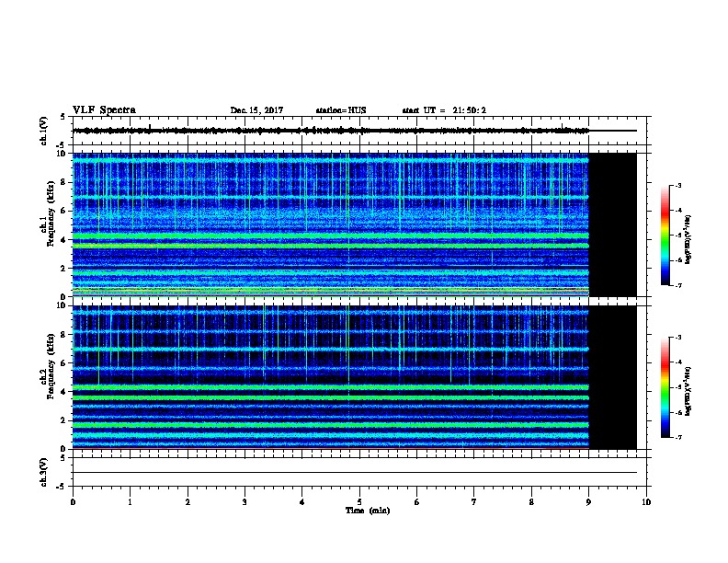Screen dimensions: 728x563
Task: Click the black no-data block in ch.2 spectrogram
Action: point(613,377)
